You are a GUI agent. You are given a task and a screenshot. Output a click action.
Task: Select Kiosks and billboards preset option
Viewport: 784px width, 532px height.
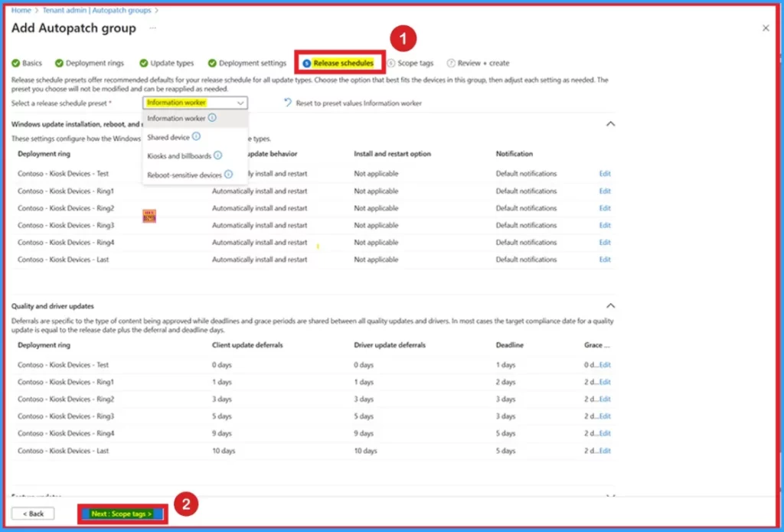(x=179, y=155)
